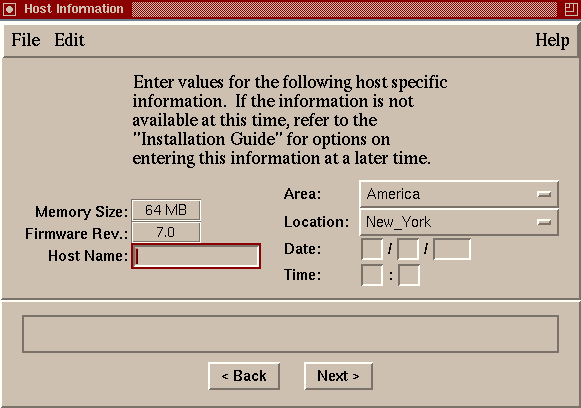Proceed with the Next button
Viewport: 581px width, 408px height.
click(x=338, y=376)
